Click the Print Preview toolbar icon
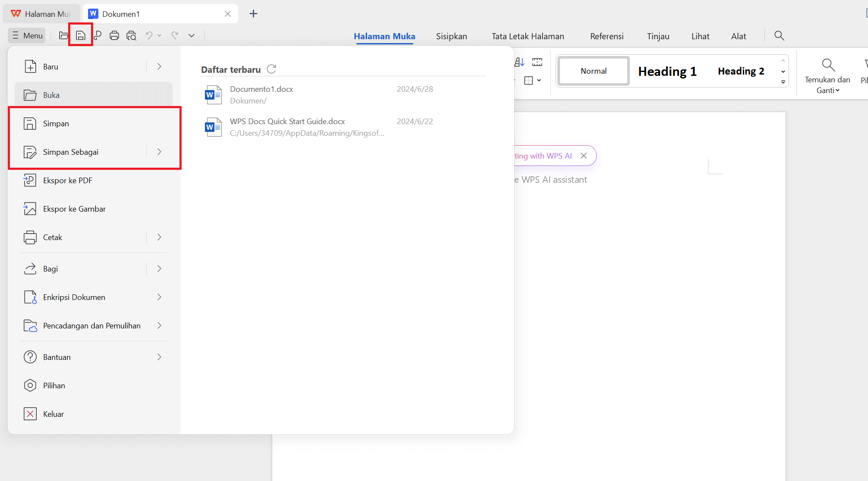The width and height of the screenshot is (868, 481). pos(131,35)
